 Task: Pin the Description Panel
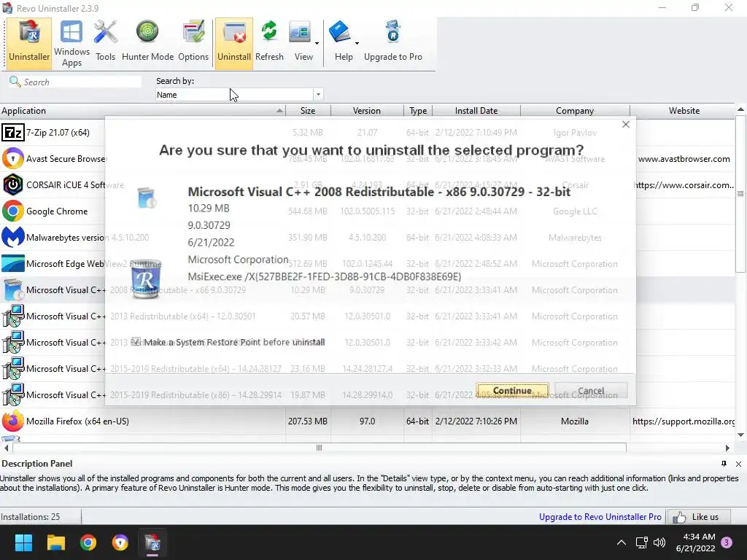click(724, 464)
